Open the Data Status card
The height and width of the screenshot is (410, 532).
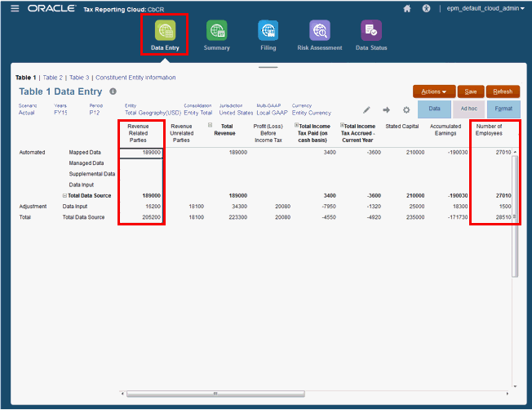pos(371,35)
